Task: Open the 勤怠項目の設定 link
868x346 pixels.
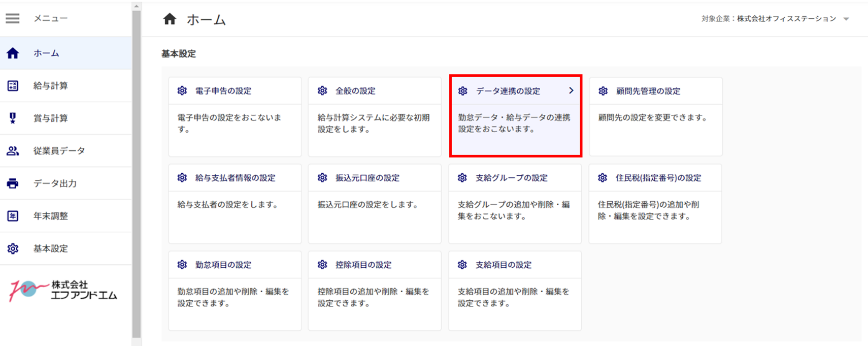Action: [223, 265]
